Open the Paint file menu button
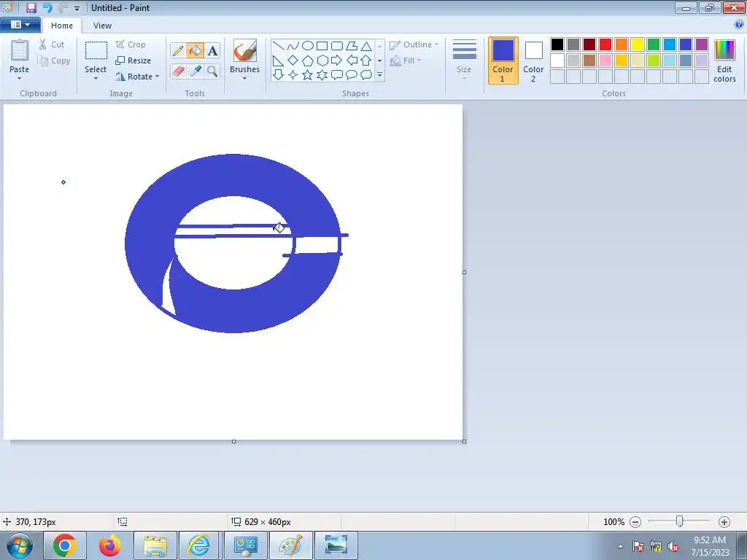747x560 pixels. [20, 25]
